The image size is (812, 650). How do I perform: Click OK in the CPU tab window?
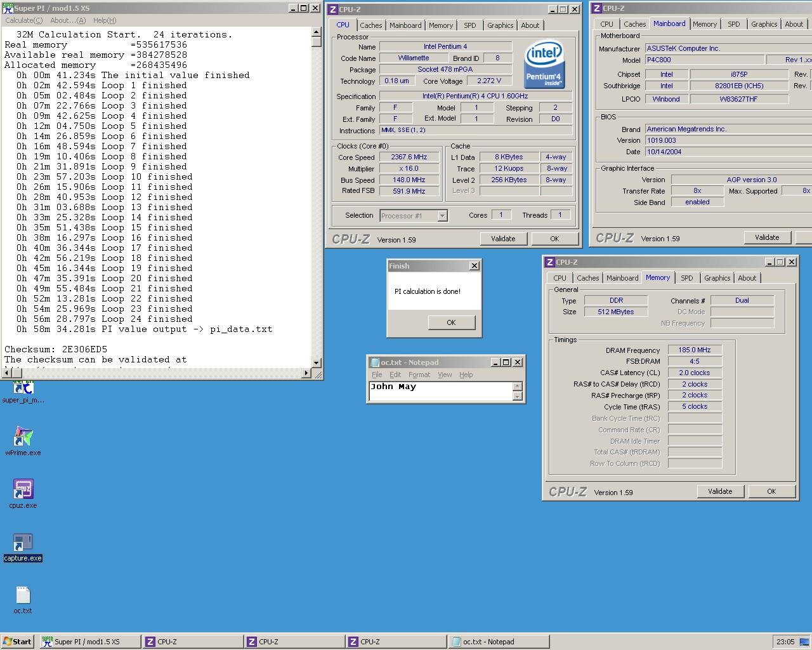[555, 239]
